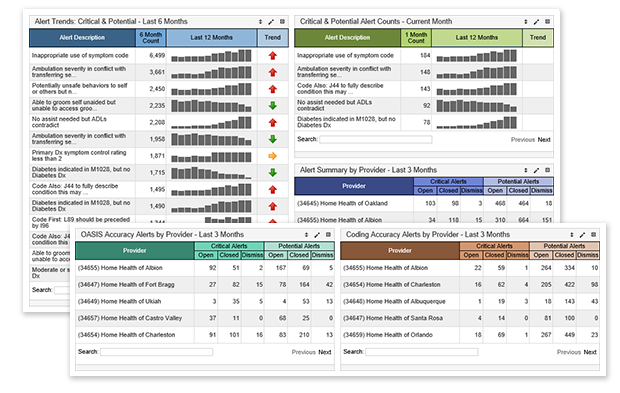Select (34647) Home Health of Santa Rosa row
This screenshot has height=393, width=620.
pyautogui.click(x=470, y=318)
